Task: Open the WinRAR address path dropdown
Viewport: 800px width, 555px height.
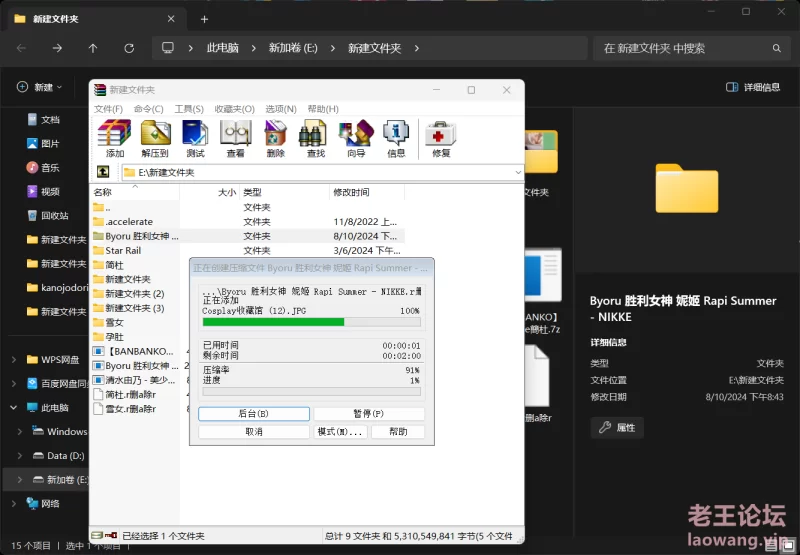Action: 518,172
